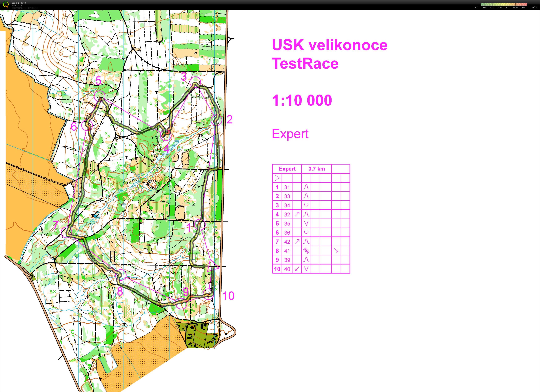Click the "Expert" header cell in control table

(x=287, y=169)
